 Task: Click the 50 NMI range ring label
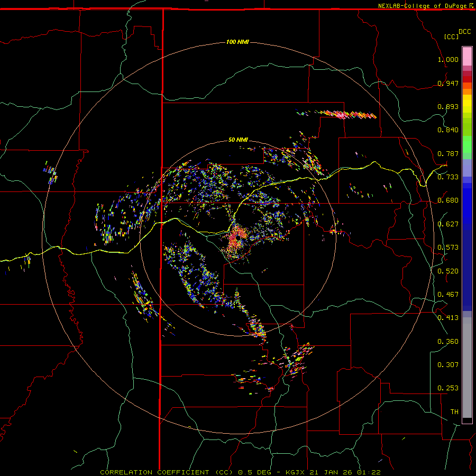238,140
